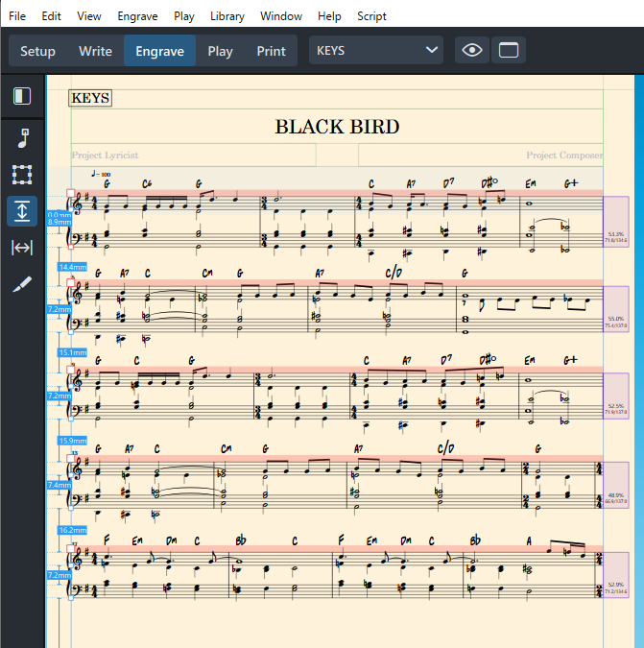
Task: Select the pen editing tool in the toolbox
Action: point(22,284)
